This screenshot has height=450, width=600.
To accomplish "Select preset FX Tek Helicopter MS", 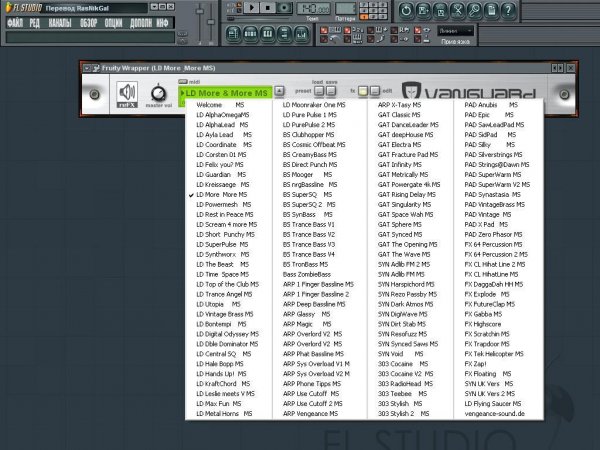I will pyautogui.click(x=498, y=354).
